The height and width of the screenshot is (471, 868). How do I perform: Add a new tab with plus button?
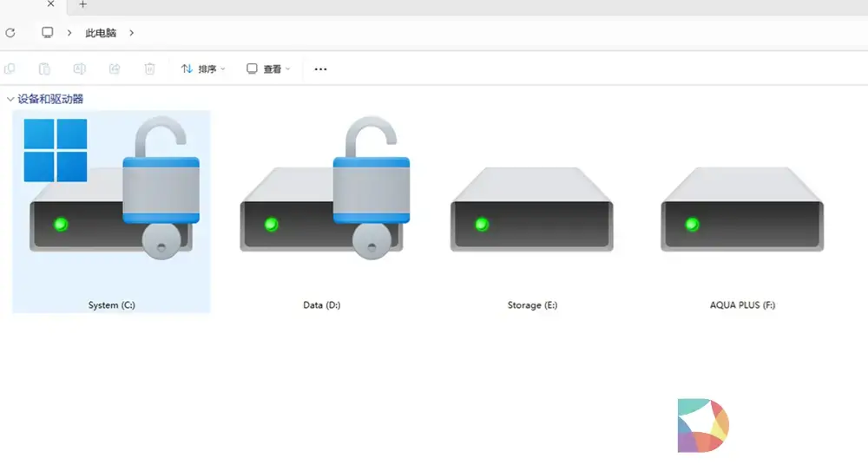pyautogui.click(x=83, y=4)
